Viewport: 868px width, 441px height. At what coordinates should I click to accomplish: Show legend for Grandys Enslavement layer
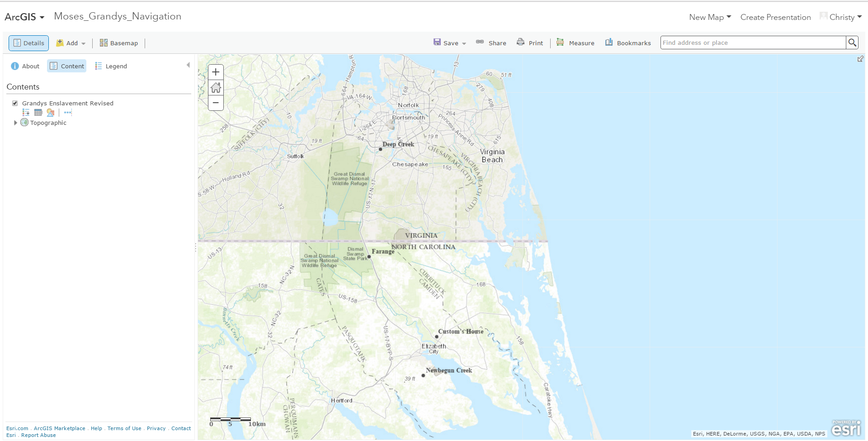tap(26, 113)
